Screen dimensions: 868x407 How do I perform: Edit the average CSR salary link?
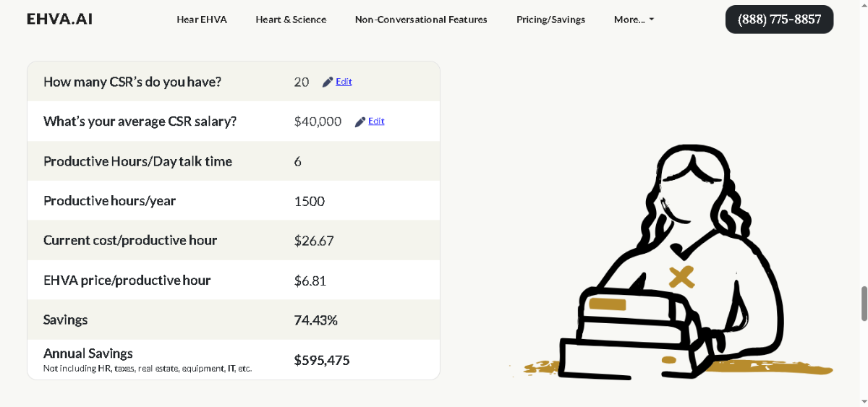(376, 121)
